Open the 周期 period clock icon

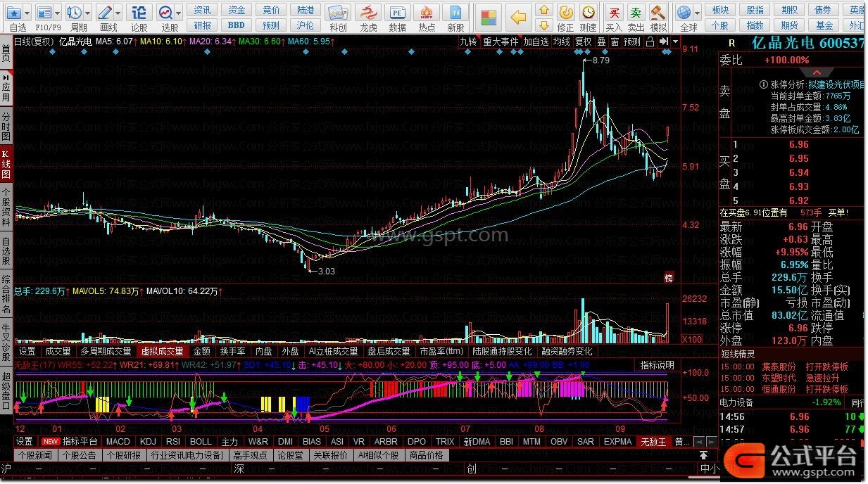[x=75, y=13]
